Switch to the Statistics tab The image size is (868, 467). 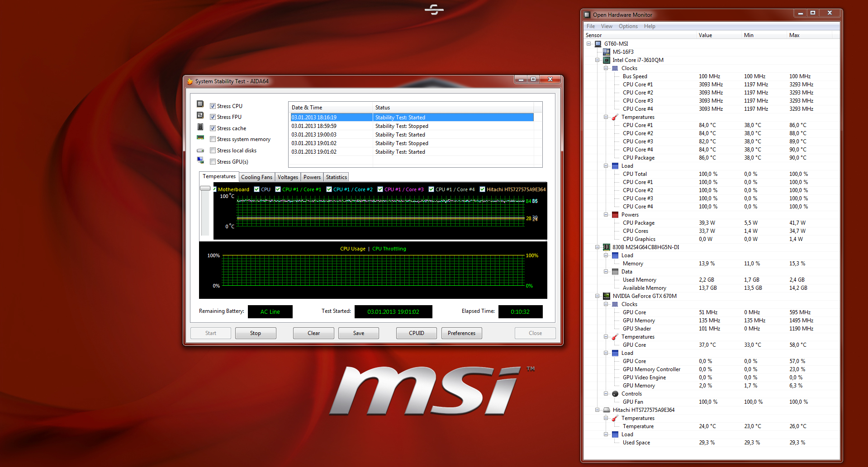337,177
